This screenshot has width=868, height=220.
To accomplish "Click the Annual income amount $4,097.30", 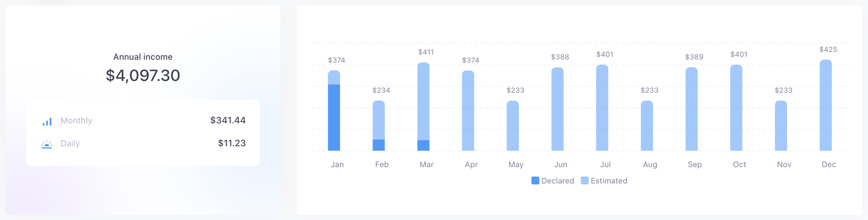I will [143, 75].
